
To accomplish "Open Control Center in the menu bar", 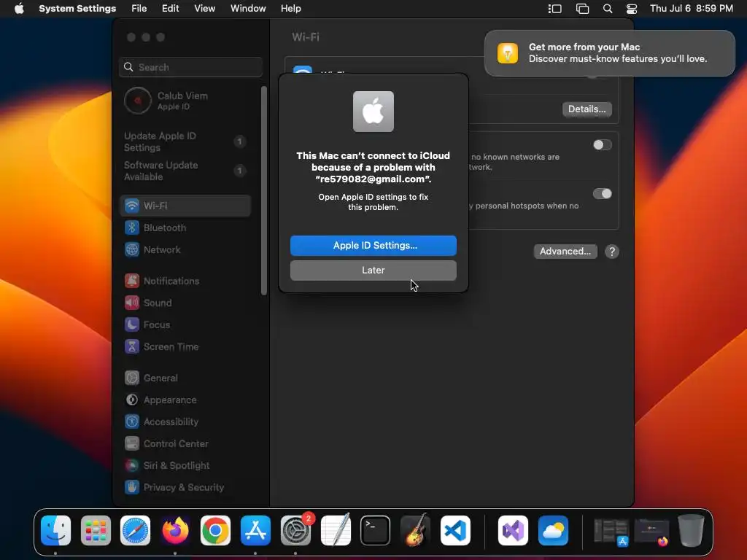I will pos(632,9).
